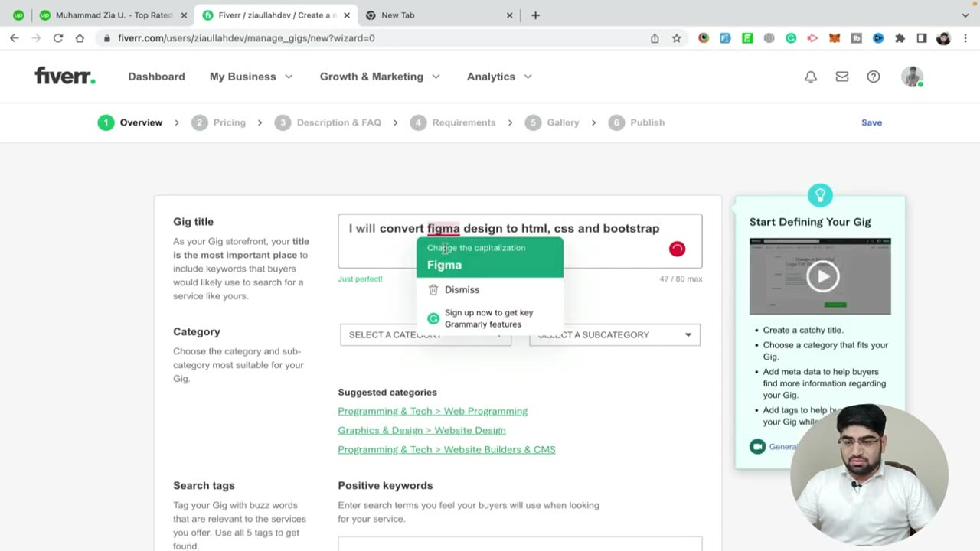
Task: Expand the Analytics menu
Action: pyautogui.click(x=499, y=77)
